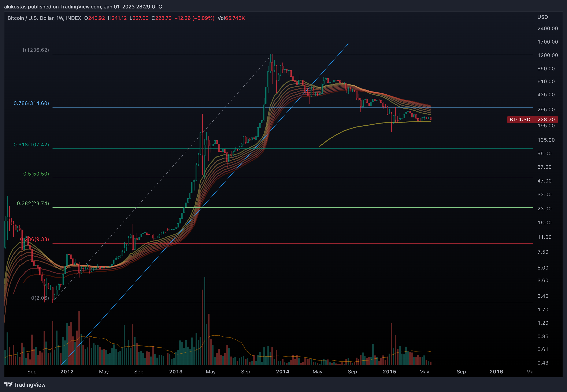
Task: Click the 2014 year label on the time axis
Action: click(x=283, y=372)
